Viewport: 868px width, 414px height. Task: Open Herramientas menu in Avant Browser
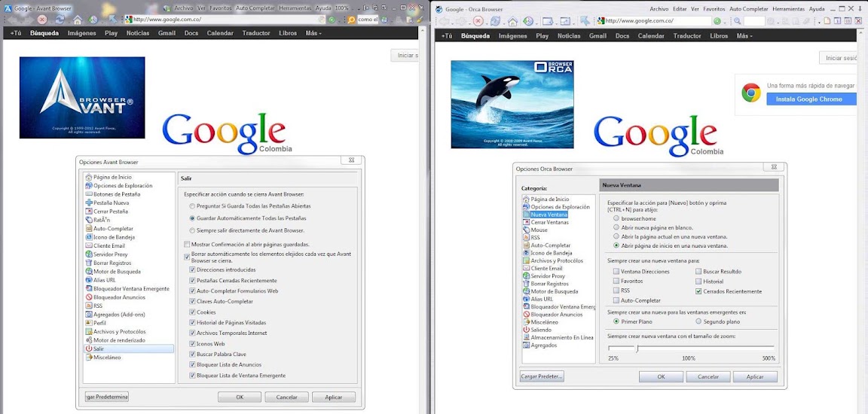click(x=295, y=8)
